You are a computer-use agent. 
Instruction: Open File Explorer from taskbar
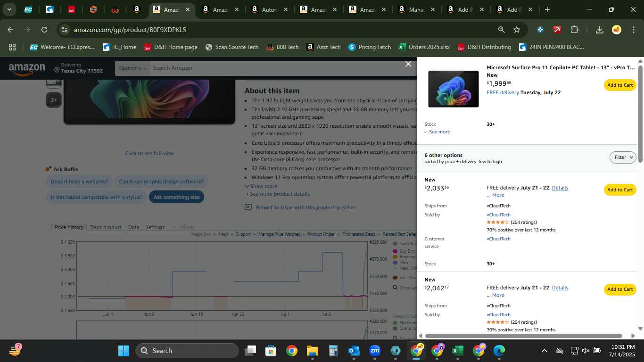click(312, 351)
